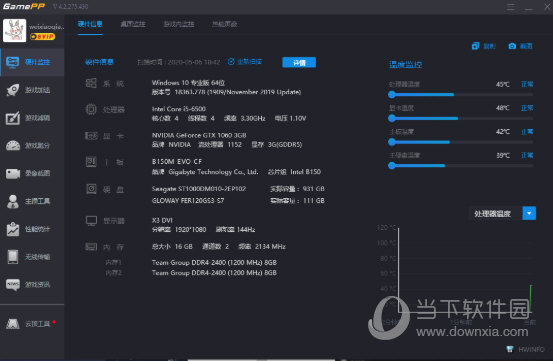Click the 温度监控 underlined heading link

(x=405, y=65)
